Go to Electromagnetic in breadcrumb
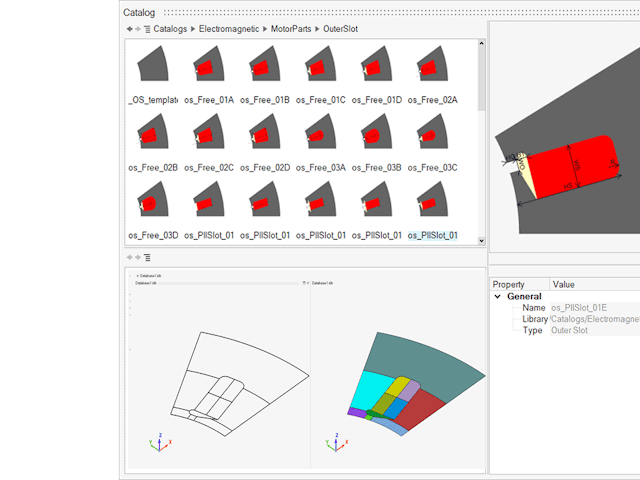The width and height of the screenshot is (640, 480). tap(229, 29)
